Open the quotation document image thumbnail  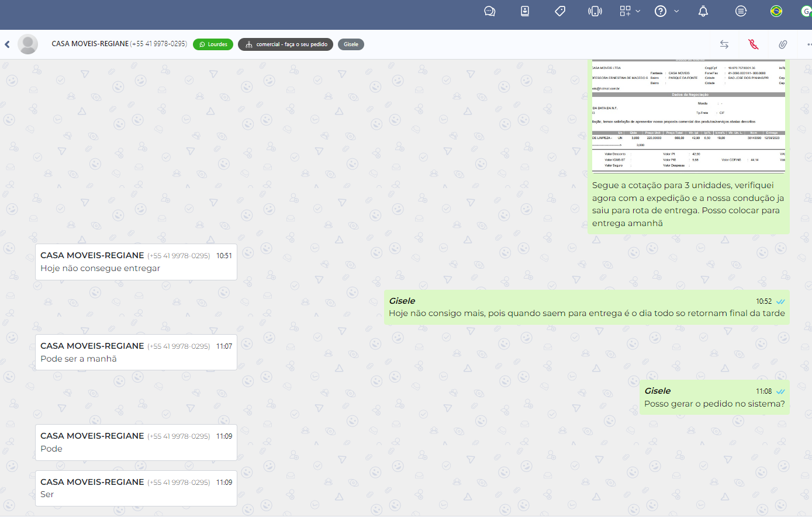click(688, 116)
